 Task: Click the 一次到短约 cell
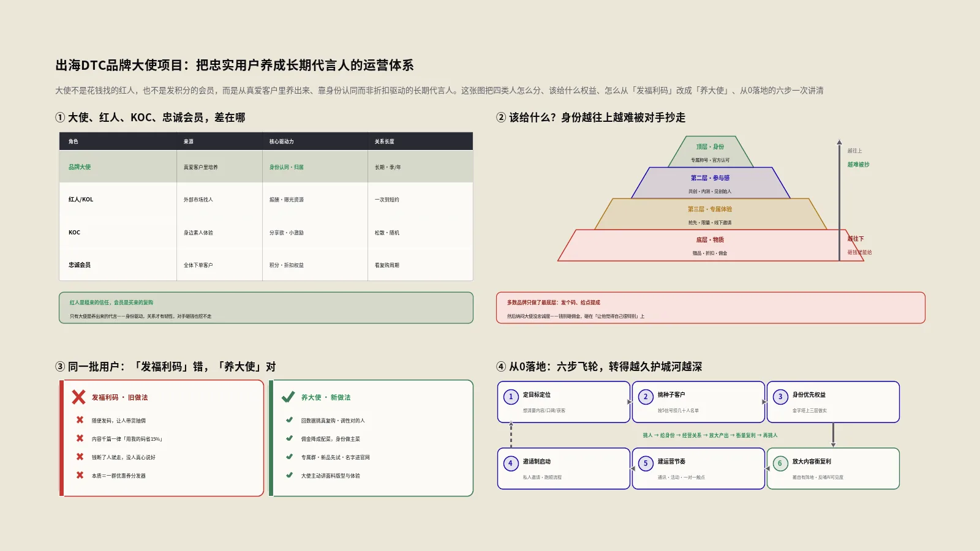click(x=420, y=199)
